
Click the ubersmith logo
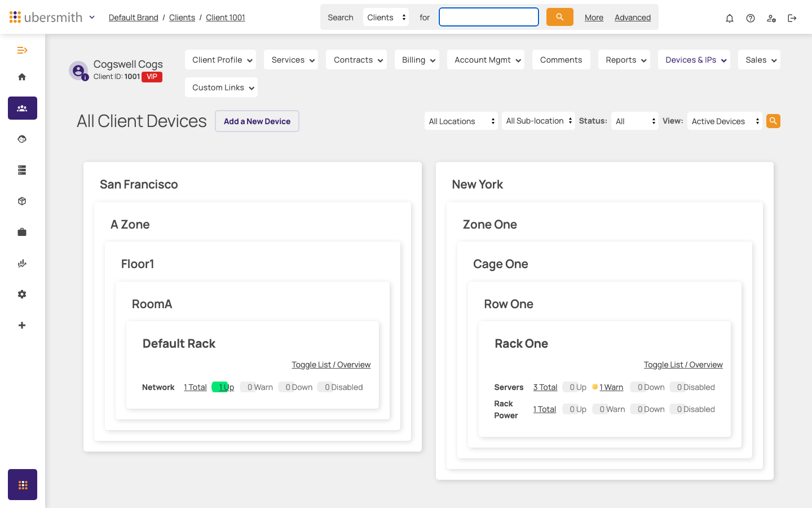coord(46,17)
